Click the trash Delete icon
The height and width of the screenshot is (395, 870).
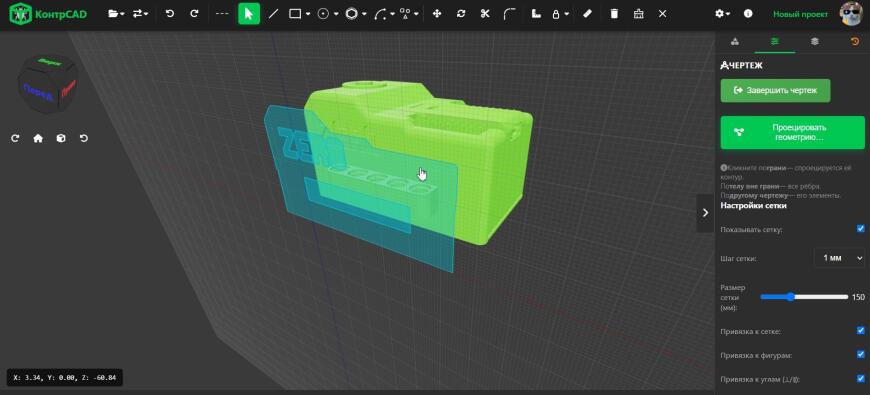click(x=614, y=14)
